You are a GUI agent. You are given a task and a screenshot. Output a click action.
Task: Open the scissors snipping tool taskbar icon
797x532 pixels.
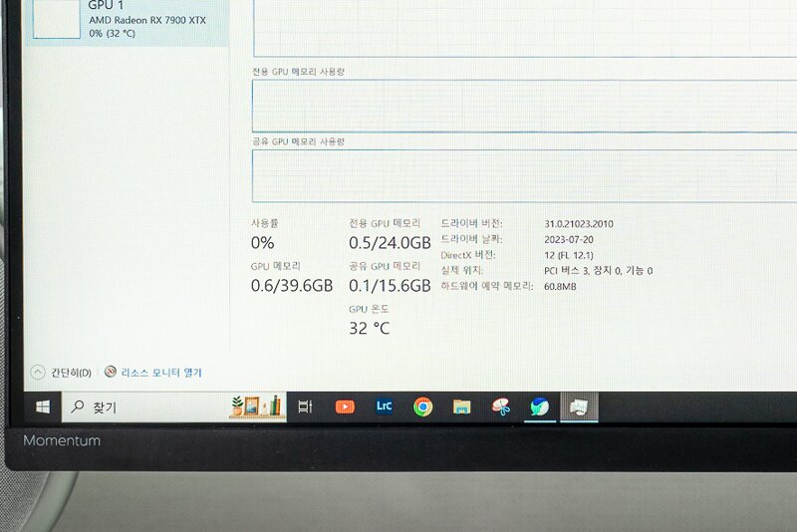tap(501, 406)
